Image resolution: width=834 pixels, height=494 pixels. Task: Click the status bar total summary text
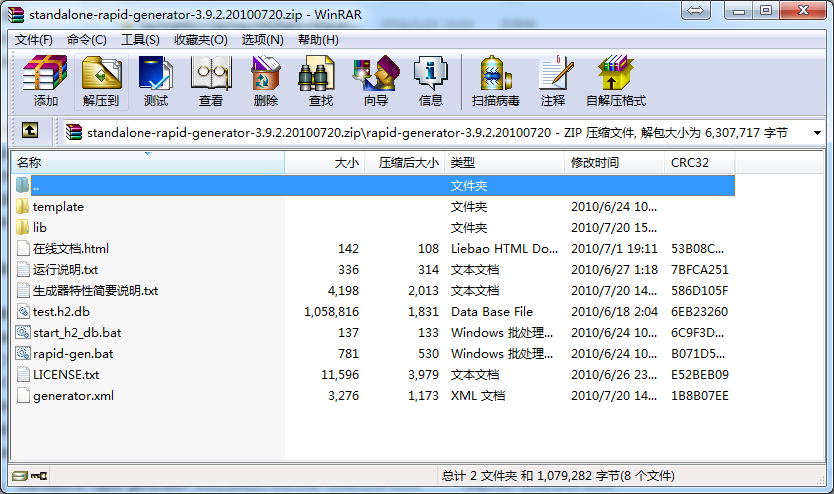[558, 475]
